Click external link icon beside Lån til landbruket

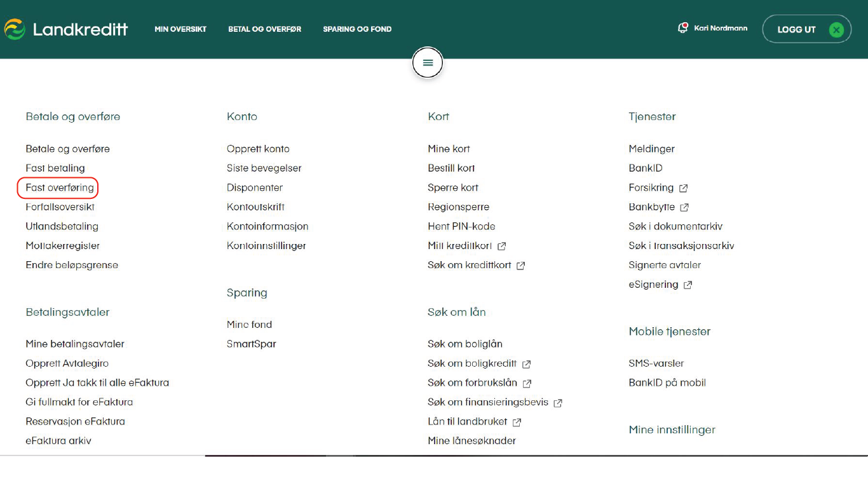point(517,422)
